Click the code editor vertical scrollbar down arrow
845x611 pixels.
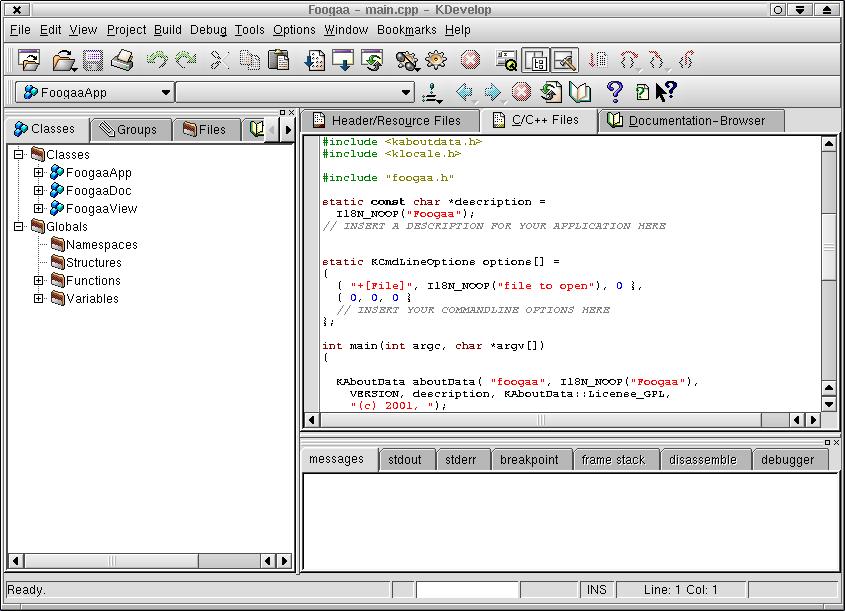[x=828, y=404]
